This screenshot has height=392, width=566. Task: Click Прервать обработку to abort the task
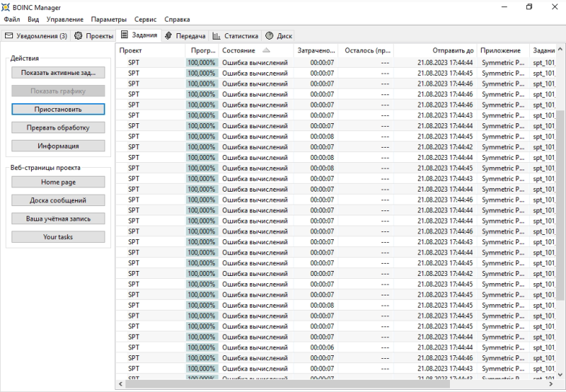(58, 128)
